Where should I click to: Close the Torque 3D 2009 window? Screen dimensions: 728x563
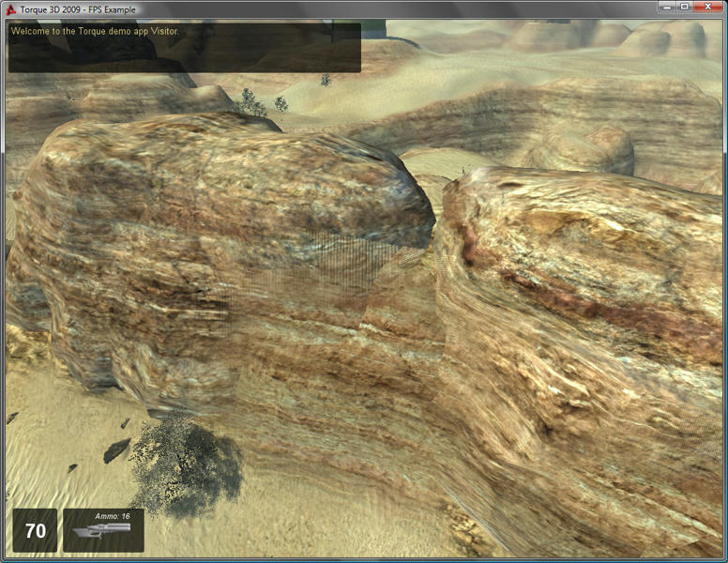[x=708, y=8]
